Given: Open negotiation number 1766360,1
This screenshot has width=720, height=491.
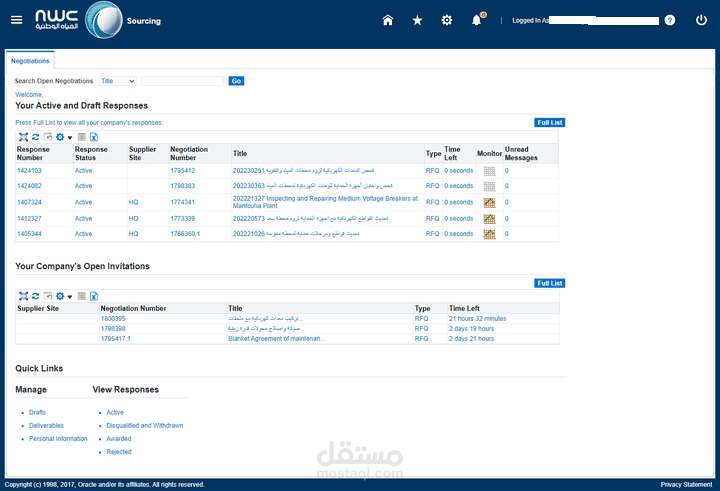Looking at the screenshot, I should (185, 234).
